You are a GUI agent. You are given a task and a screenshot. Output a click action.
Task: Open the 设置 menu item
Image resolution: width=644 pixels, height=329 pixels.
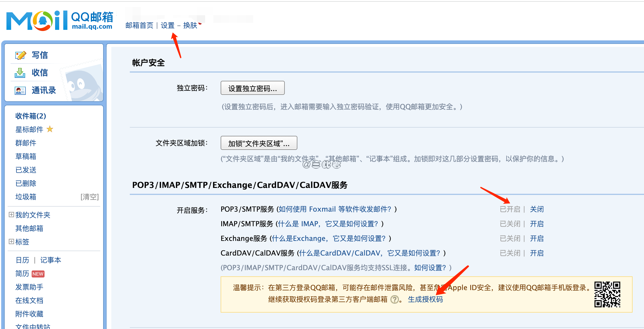(168, 25)
